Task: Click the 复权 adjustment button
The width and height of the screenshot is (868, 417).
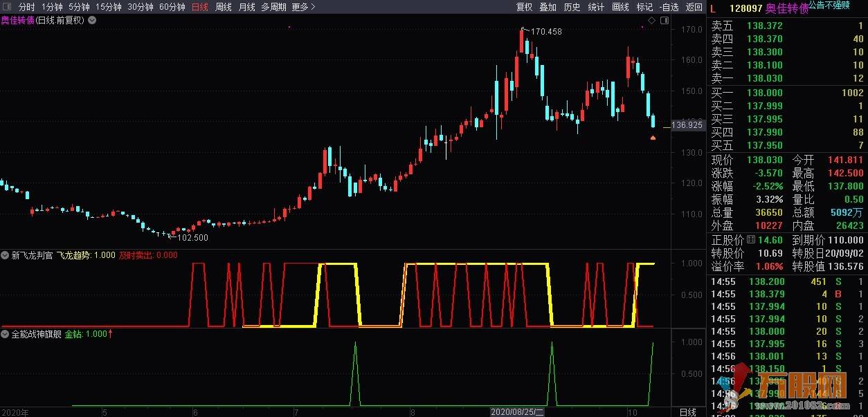Action: [524, 7]
